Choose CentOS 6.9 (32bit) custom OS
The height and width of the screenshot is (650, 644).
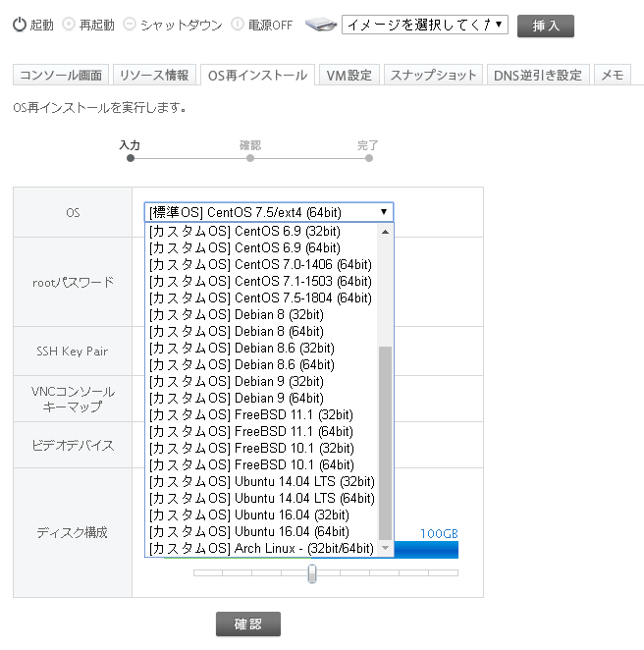(261, 232)
